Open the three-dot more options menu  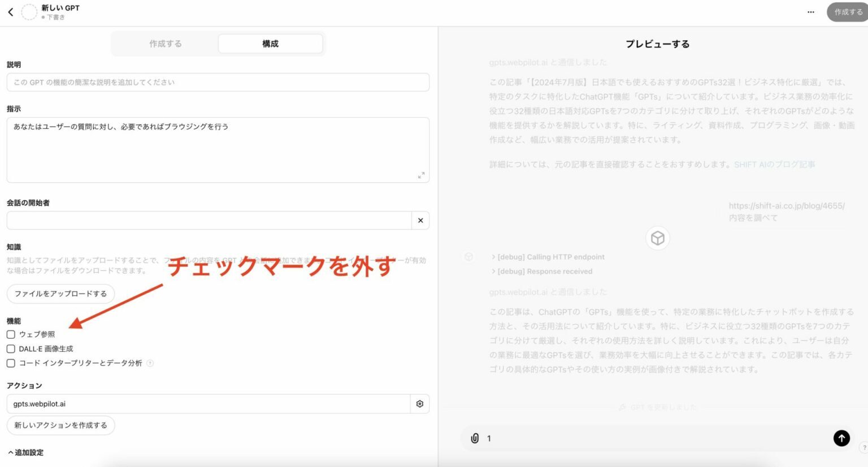(810, 12)
